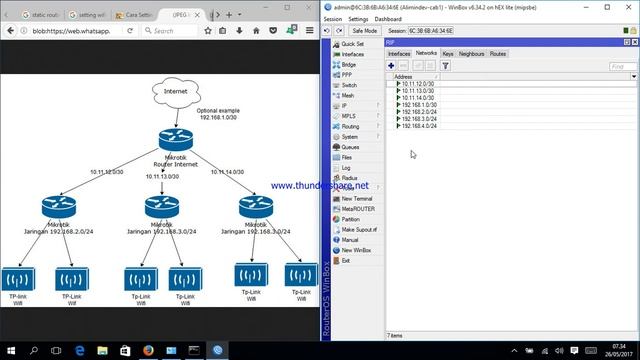Switch to the Routes tab in RIP
This screenshot has width=640, height=360.
[x=498, y=53]
